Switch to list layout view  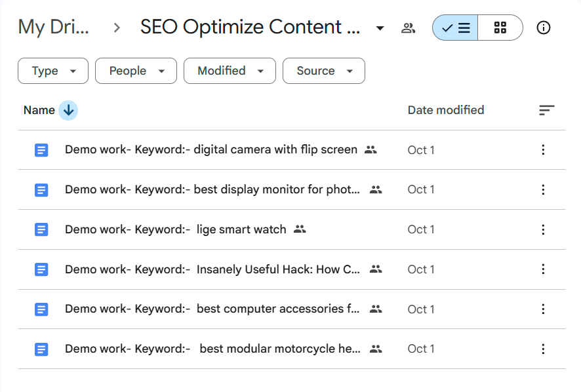[x=455, y=28]
